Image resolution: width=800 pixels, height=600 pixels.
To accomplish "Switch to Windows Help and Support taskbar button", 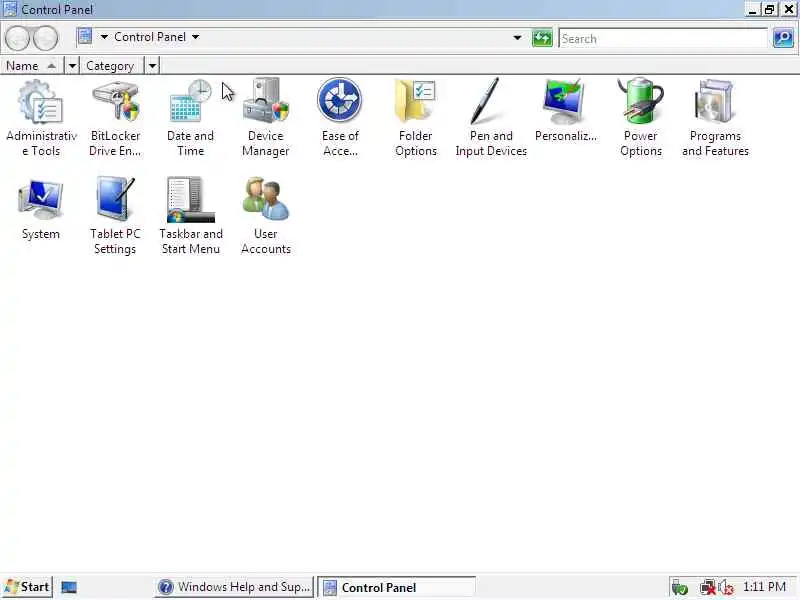I will click(234, 587).
